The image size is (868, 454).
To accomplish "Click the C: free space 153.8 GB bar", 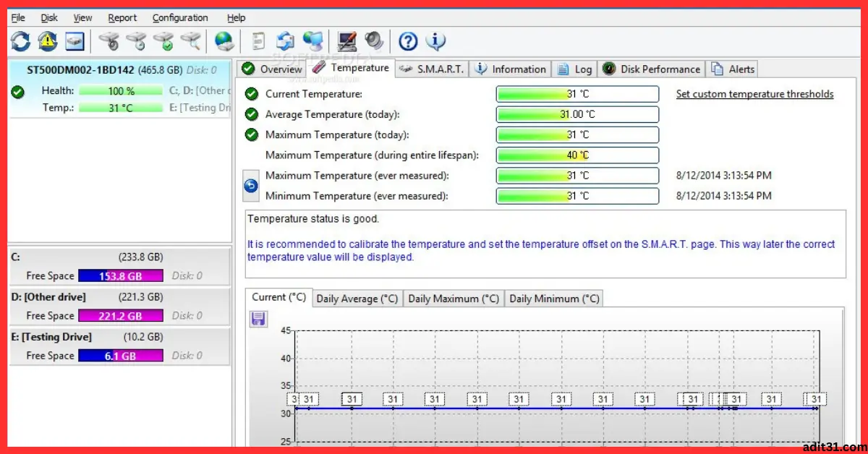I will coord(121,276).
